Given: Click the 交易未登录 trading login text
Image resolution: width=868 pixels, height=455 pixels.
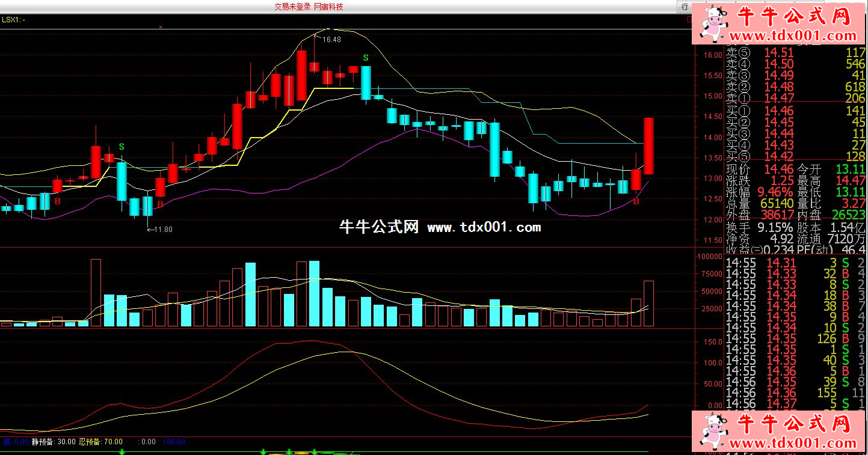Looking at the screenshot, I should tap(292, 7).
